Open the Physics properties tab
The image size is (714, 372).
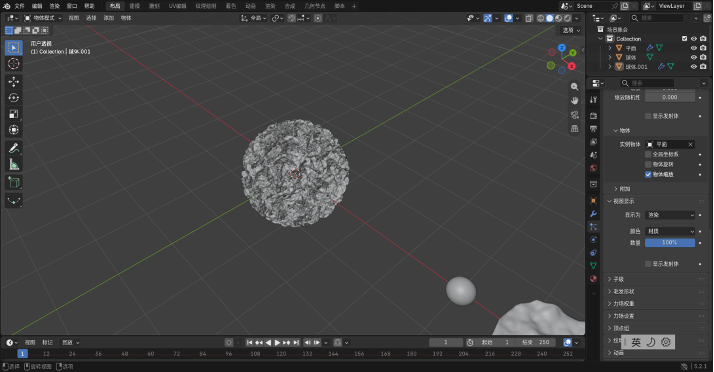(593, 240)
